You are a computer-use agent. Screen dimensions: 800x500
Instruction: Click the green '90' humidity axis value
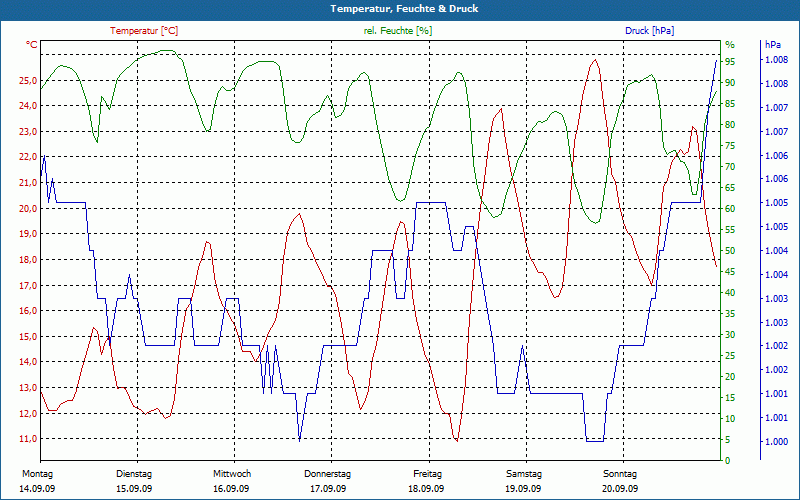pyautogui.click(x=730, y=83)
